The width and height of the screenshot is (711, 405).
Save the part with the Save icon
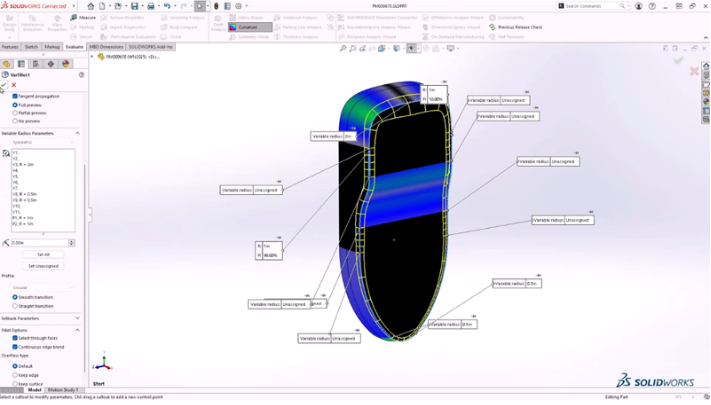pyautogui.click(x=134, y=6)
